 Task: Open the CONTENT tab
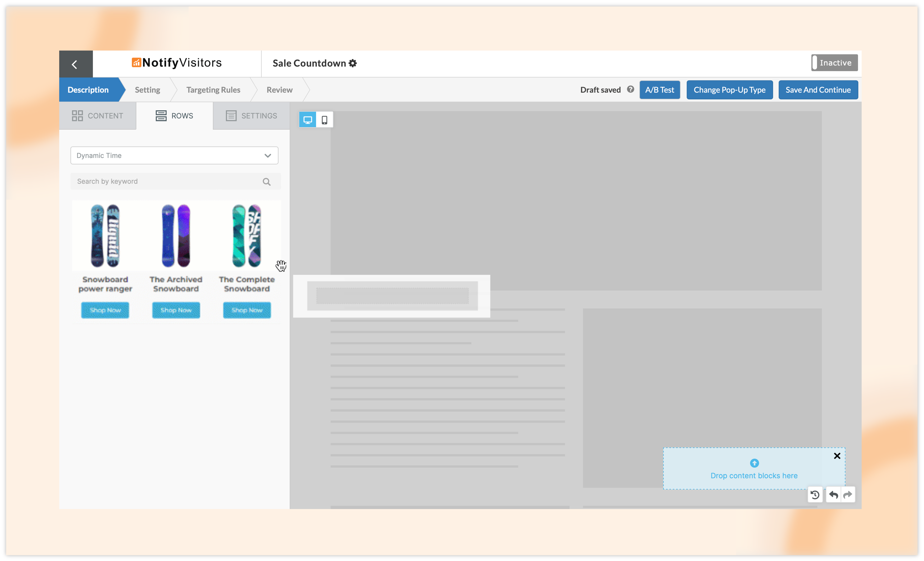coord(98,116)
